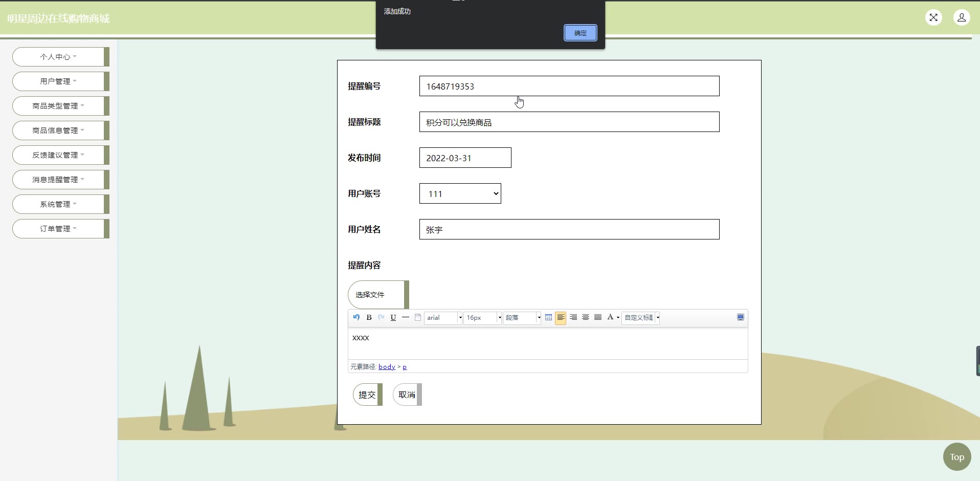
Task: Click the 提交 submit button
Action: click(368, 395)
